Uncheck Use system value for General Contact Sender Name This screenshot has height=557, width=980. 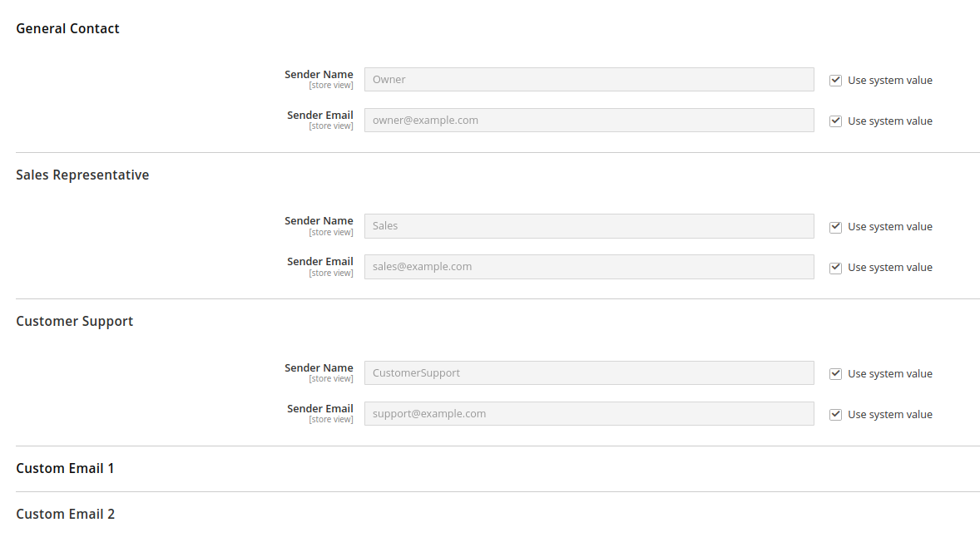pyautogui.click(x=834, y=80)
